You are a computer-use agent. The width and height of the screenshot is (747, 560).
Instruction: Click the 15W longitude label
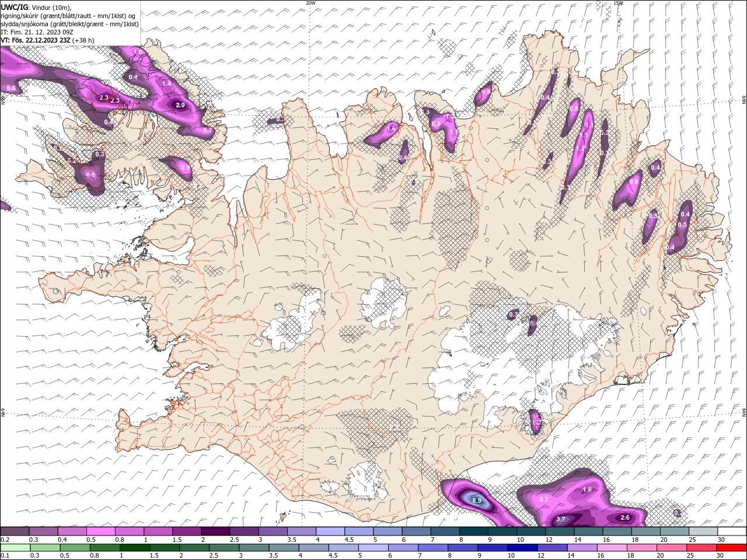[x=618, y=3]
